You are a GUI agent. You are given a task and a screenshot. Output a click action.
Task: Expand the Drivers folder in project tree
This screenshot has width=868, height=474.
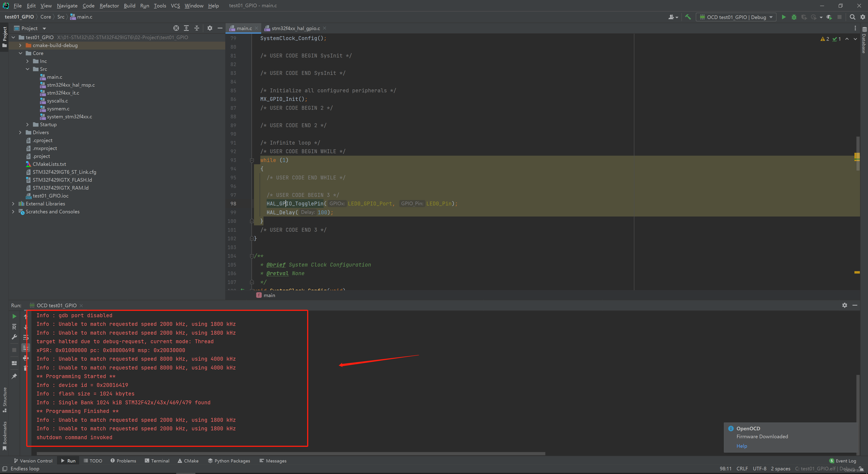pos(20,133)
